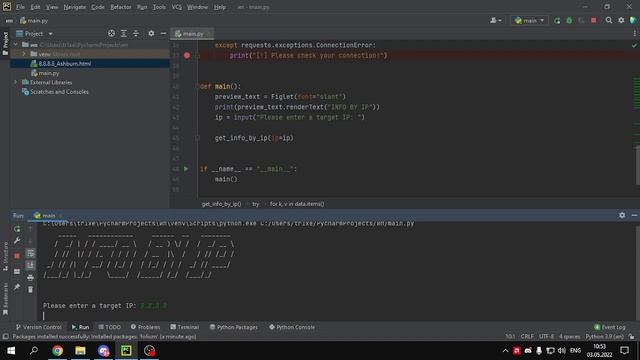Click Python 3.9 interpreter in status bar
The image size is (640, 360).
point(604,337)
